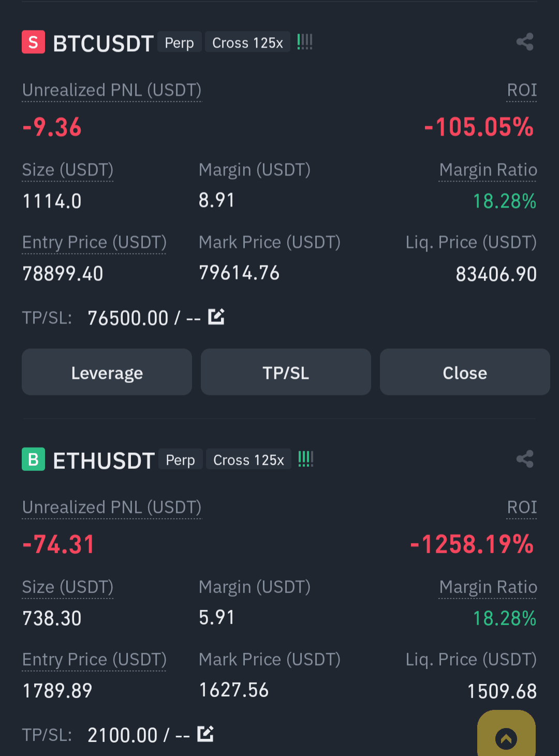Screen dimensions: 559x756
Task: Tap Unrealized PNL label on ETHUSDT
Action: coord(112,507)
